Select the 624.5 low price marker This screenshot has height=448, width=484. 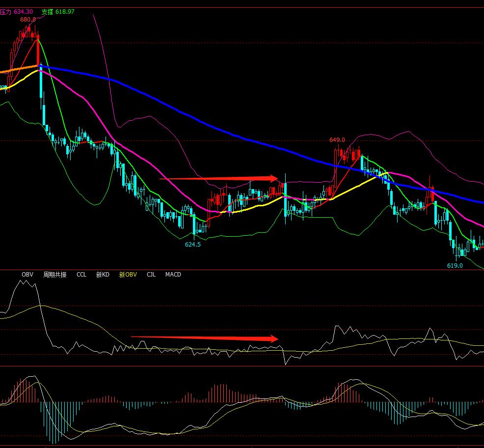192,244
